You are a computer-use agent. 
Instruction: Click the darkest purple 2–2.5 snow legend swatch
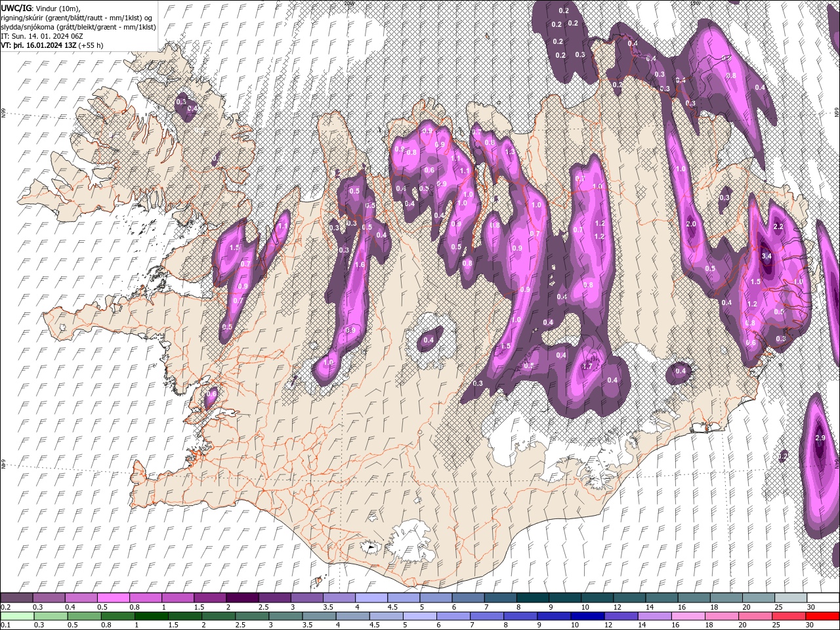click(242, 598)
